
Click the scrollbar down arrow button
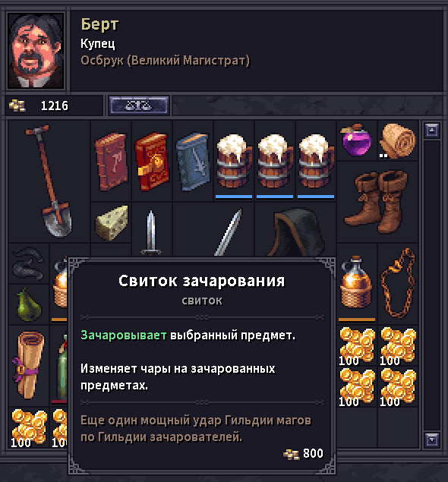pos(432,439)
